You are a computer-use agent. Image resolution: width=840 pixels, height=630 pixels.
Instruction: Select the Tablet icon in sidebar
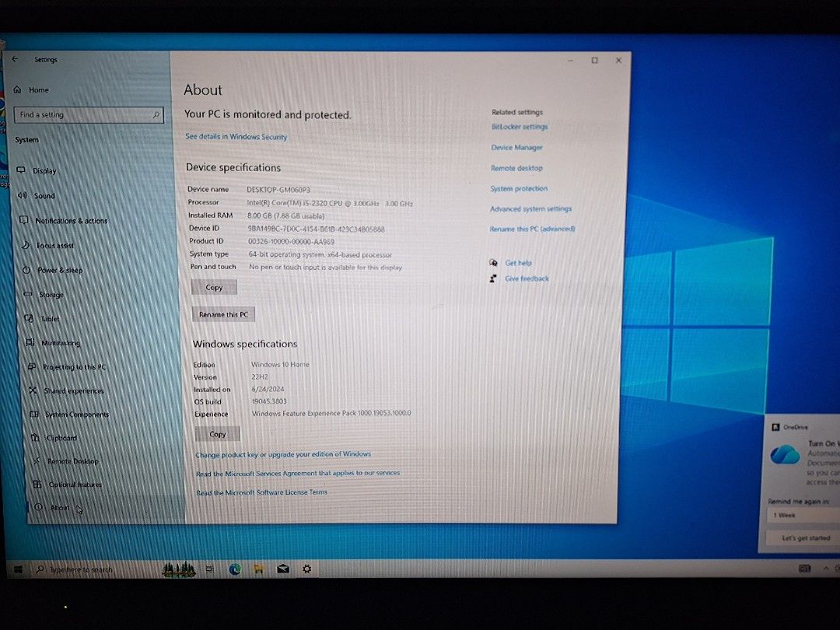coord(29,318)
